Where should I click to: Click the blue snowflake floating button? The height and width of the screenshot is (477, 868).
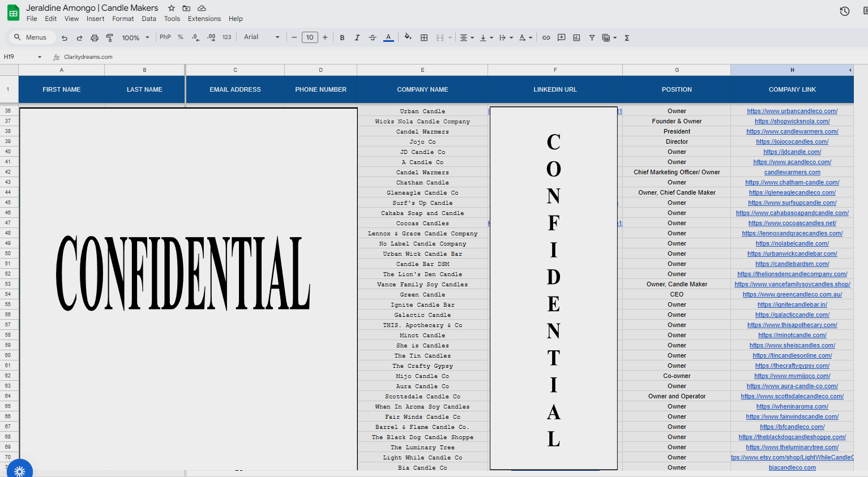(x=20, y=470)
